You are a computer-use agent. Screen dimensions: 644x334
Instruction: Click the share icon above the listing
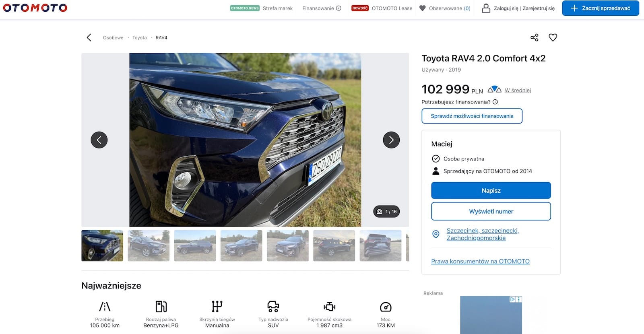[534, 37]
